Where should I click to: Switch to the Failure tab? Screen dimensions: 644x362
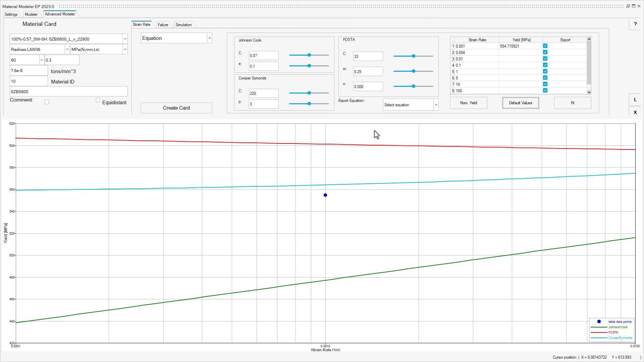[x=162, y=24]
